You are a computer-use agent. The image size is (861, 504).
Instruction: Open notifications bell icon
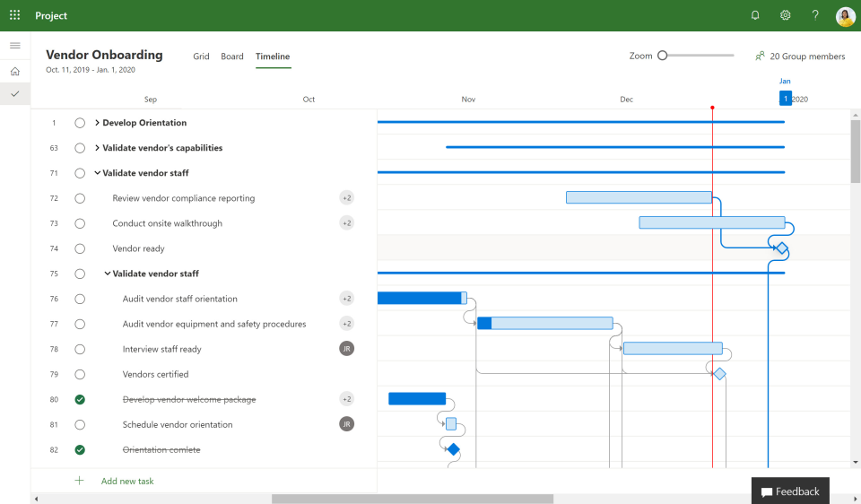click(755, 15)
